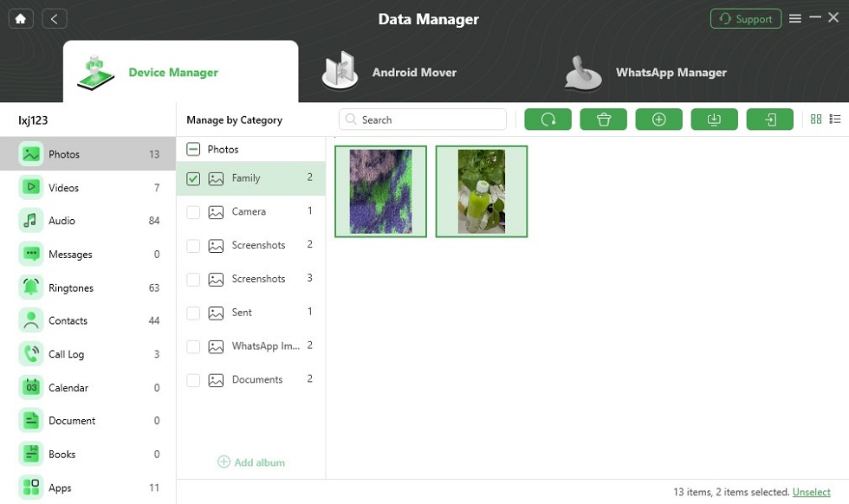This screenshot has height=504, width=849.
Task: Check the Sent album checkbox
Action: [x=193, y=313]
